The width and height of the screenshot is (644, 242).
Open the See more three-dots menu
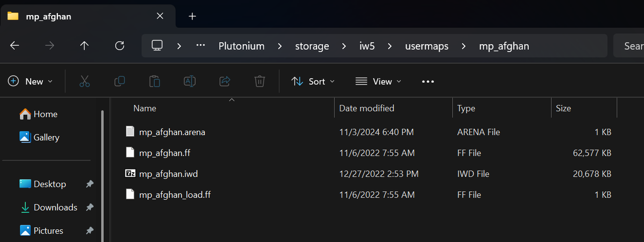click(x=428, y=82)
